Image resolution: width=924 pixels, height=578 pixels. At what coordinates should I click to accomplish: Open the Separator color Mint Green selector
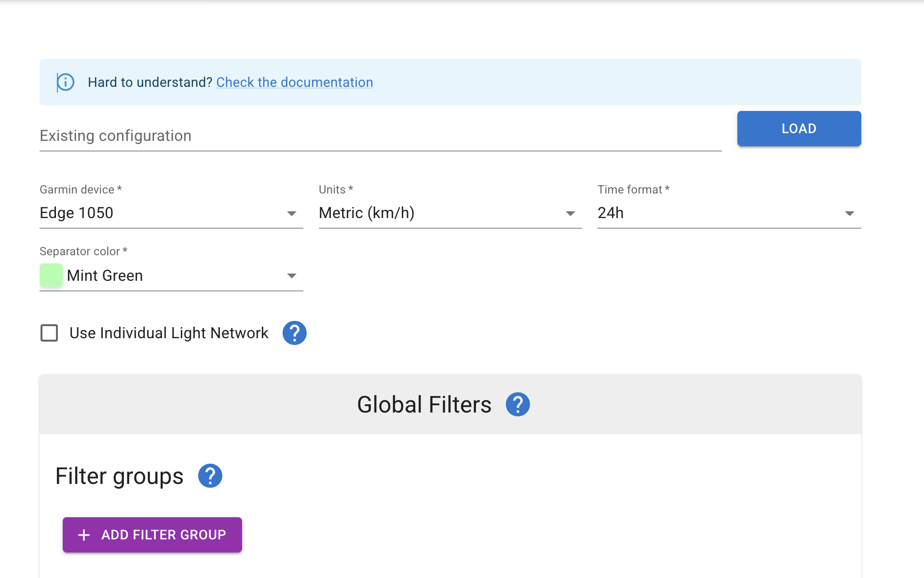coord(171,276)
